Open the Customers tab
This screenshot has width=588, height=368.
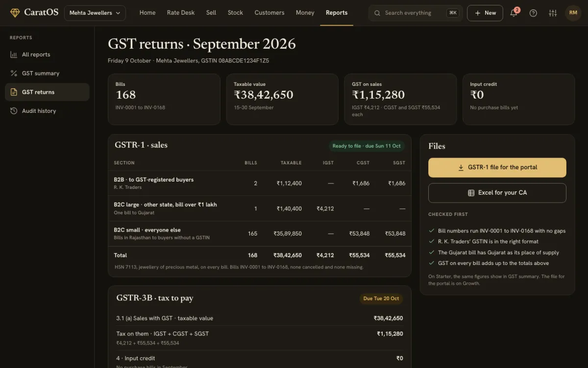[269, 13]
